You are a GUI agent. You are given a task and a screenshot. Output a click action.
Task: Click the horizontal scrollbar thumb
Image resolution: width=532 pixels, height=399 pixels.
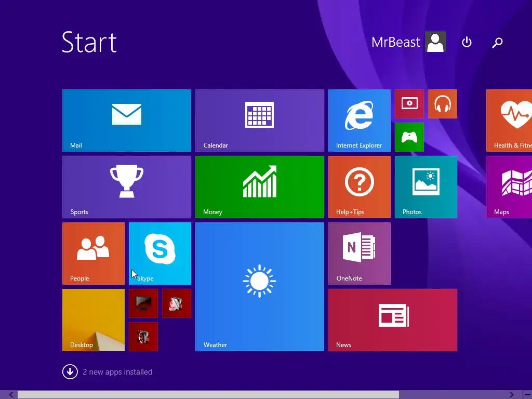click(x=208, y=395)
